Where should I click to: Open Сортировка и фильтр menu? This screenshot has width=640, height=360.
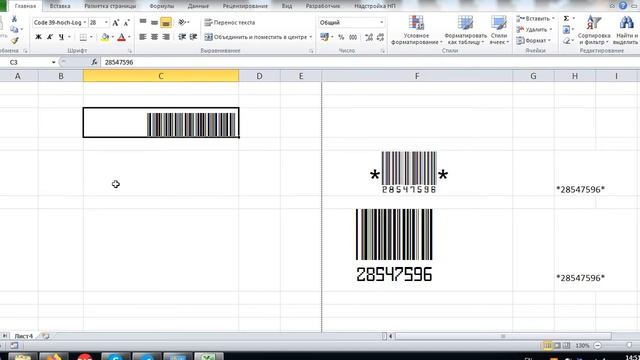click(x=594, y=30)
